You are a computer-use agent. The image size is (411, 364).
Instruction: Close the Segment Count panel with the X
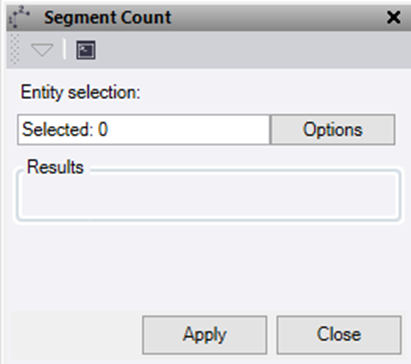pos(393,17)
